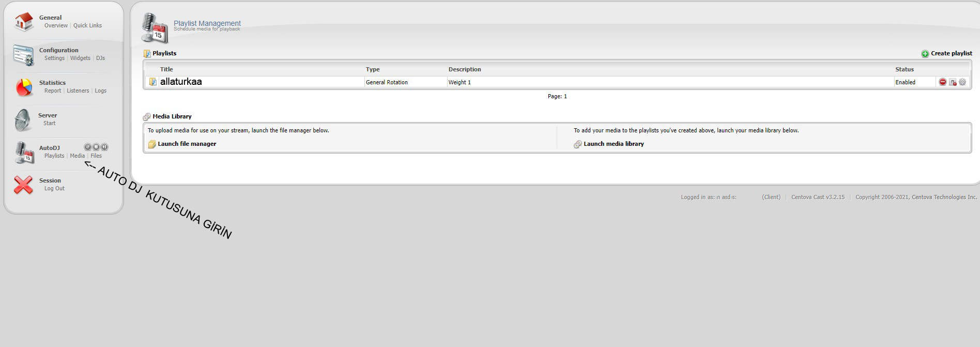980x347 pixels.
Task: Click the AutoDJ mixer control button
Action: (87, 147)
